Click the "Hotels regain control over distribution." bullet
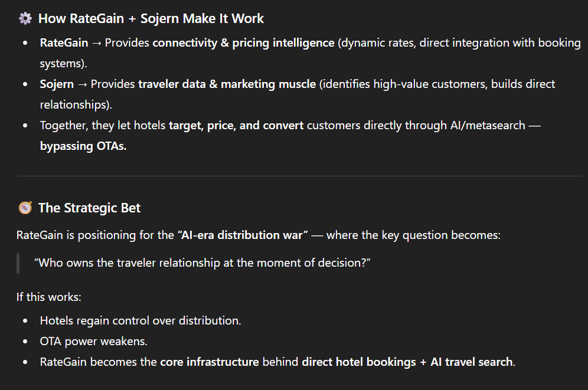The image size is (588, 390). (x=141, y=321)
